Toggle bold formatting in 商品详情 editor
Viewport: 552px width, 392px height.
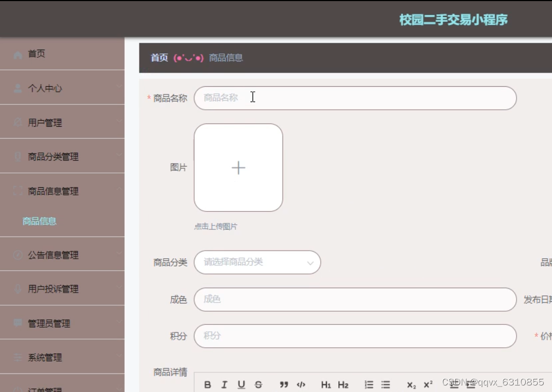[x=208, y=384]
